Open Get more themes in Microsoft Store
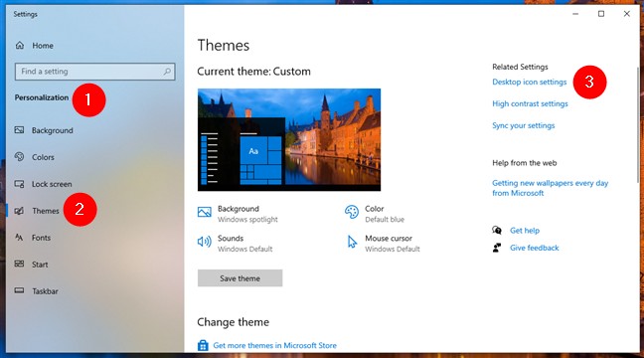This screenshot has height=358, width=644. (274, 345)
